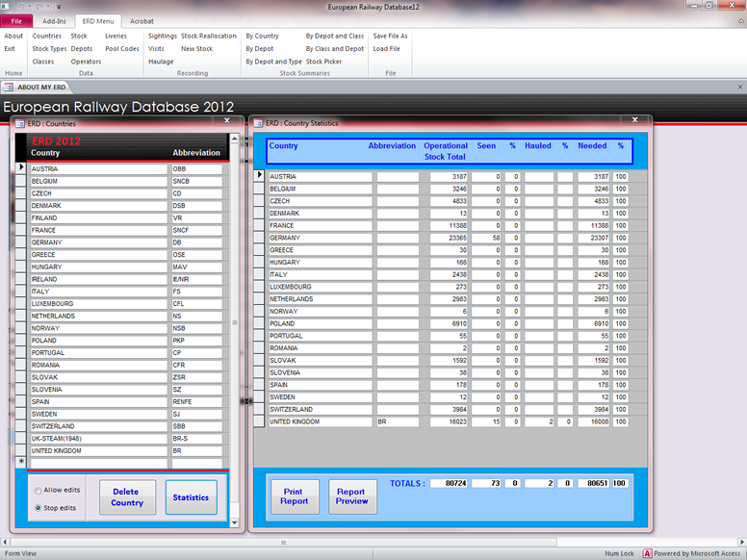The image size is (747, 560).
Task: Click the Report Preview button
Action: 352,496
